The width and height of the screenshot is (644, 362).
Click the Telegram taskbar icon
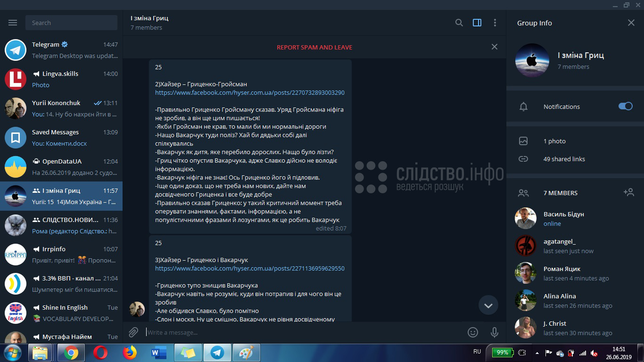point(217,353)
